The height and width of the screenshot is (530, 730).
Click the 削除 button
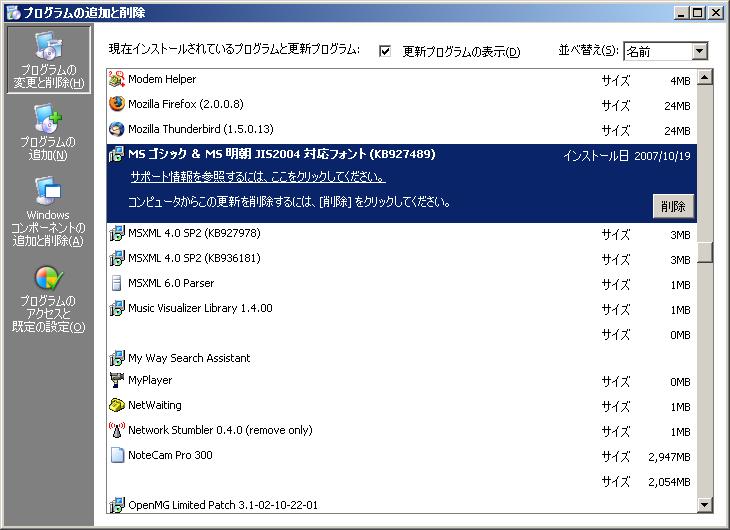pos(673,206)
